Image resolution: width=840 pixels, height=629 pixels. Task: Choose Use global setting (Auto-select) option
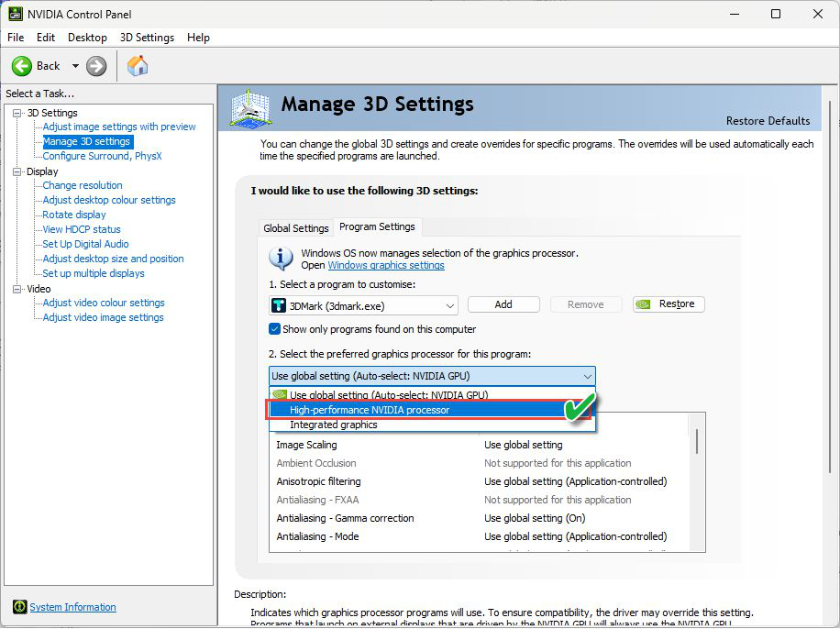click(432, 395)
